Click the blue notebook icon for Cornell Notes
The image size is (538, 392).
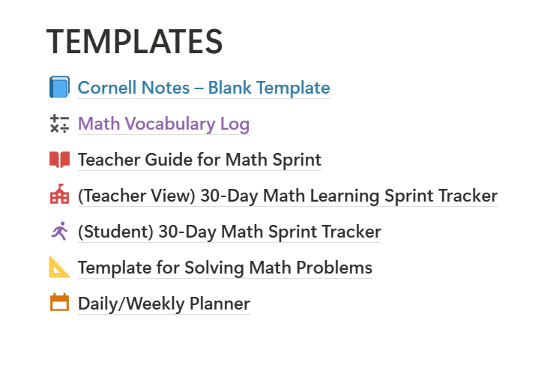coord(59,87)
